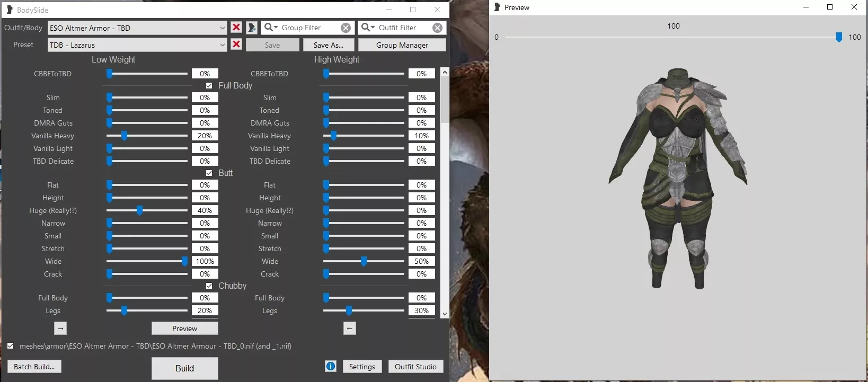
Task: Click the disabled Save button
Action: tap(272, 45)
